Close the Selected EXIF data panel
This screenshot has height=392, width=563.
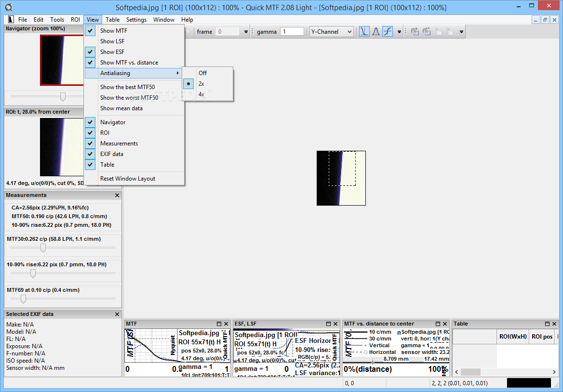pos(117,314)
